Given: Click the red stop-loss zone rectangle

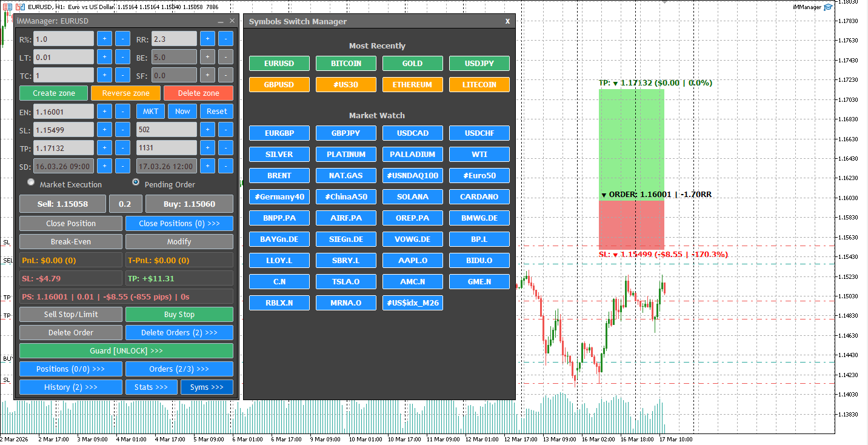Looking at the screenshot, I should (632, 225).
